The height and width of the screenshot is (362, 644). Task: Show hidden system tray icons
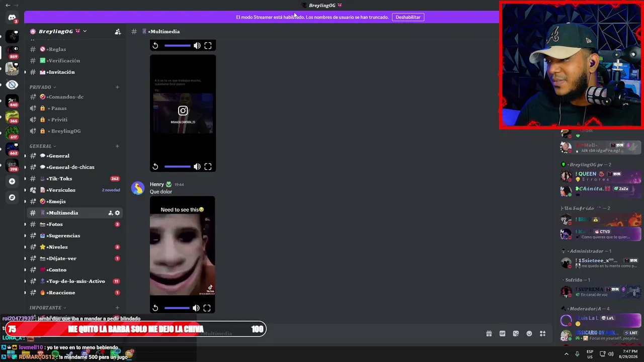coord(567,354)
